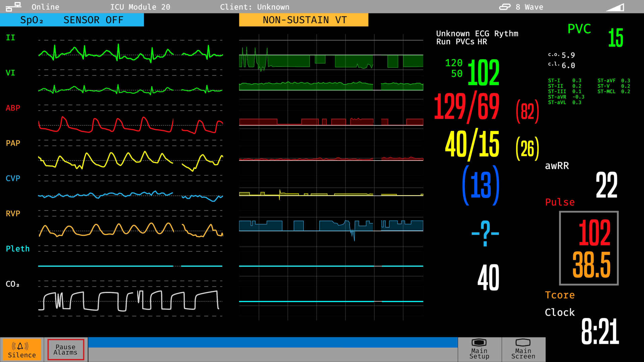
Task: Open Main Setup from the bottom bar
Action: (479, 349)
